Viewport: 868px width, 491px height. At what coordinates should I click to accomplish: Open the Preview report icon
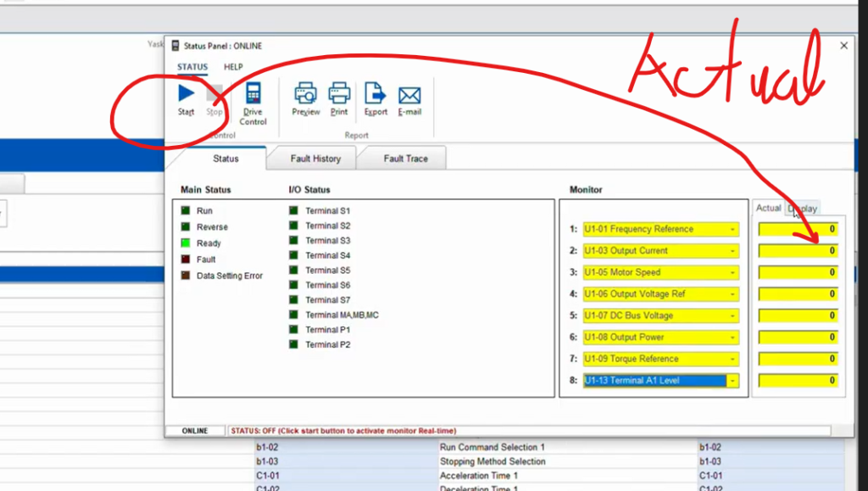tap(305, 93)
